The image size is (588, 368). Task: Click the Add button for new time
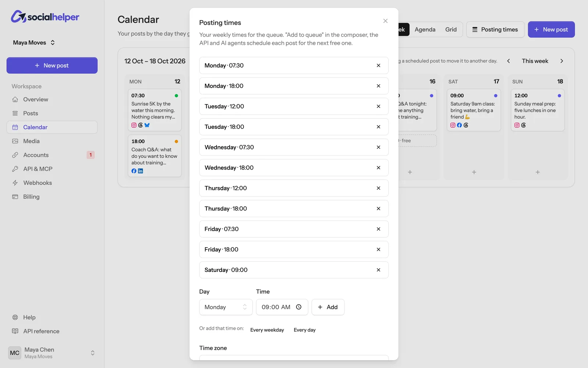328,307
